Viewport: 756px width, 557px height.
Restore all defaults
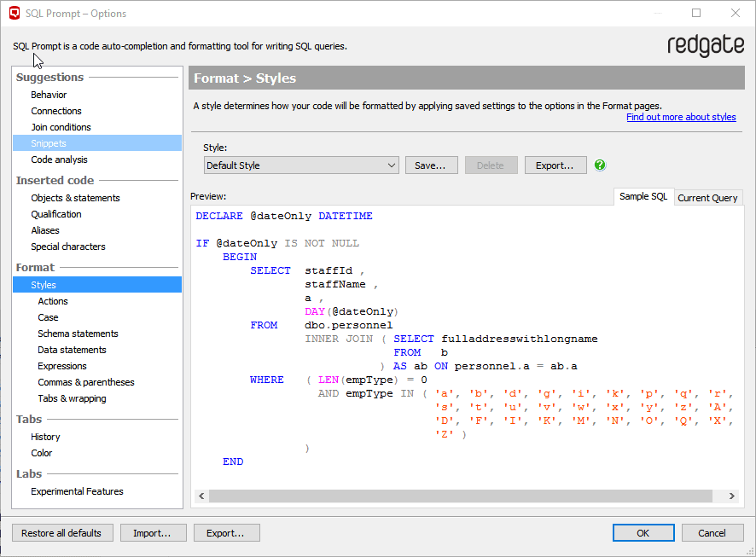pyautogui.click(x=62, y=532)
